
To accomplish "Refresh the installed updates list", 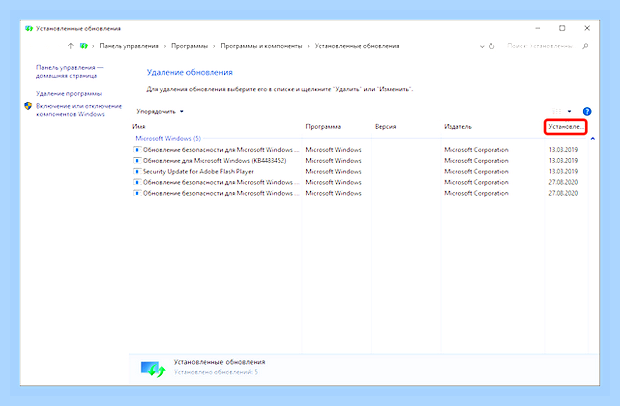I will click(x=491, y=46).
